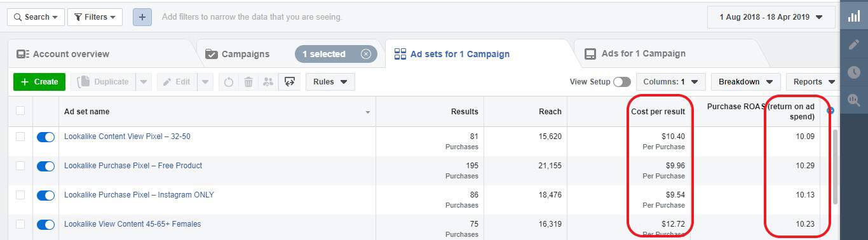
Task: Click the revert changes circular arrow icon
Action: coord(229,82)
